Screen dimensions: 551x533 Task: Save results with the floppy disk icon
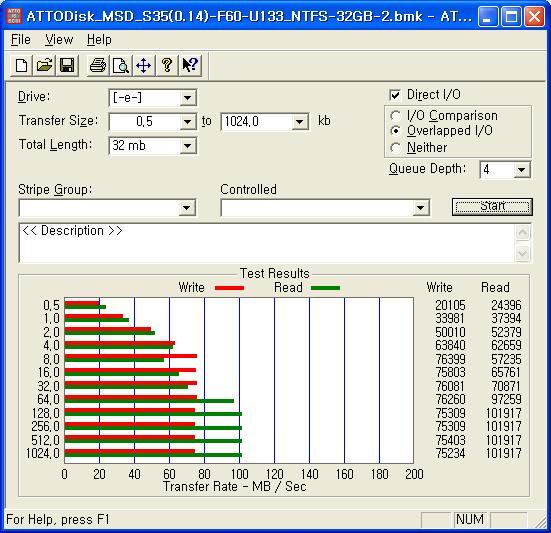[x=67, y=65]
